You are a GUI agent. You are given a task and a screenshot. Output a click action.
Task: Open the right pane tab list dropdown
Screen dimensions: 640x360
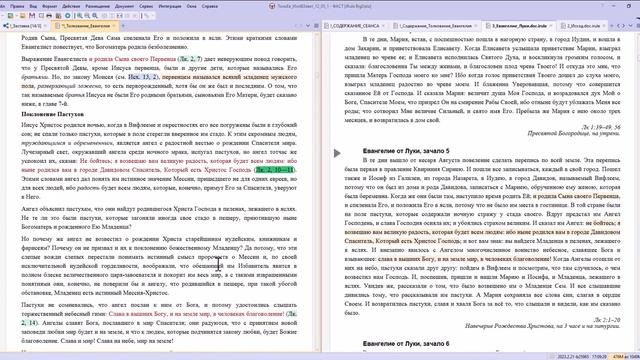630,26
